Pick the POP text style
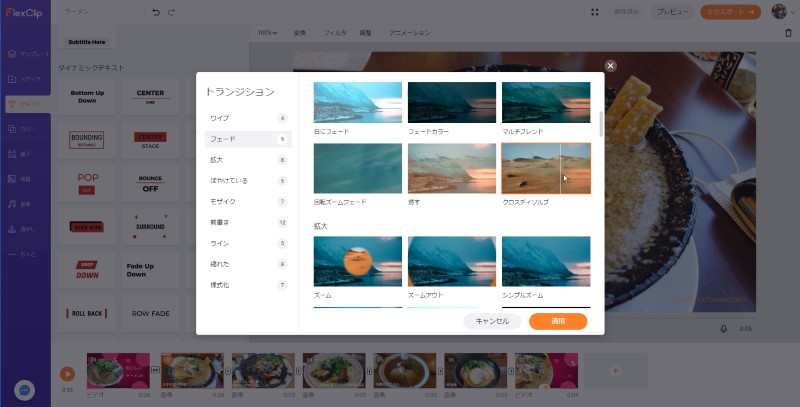This screenshot has height=407, width=800. [x=87, y=183]
